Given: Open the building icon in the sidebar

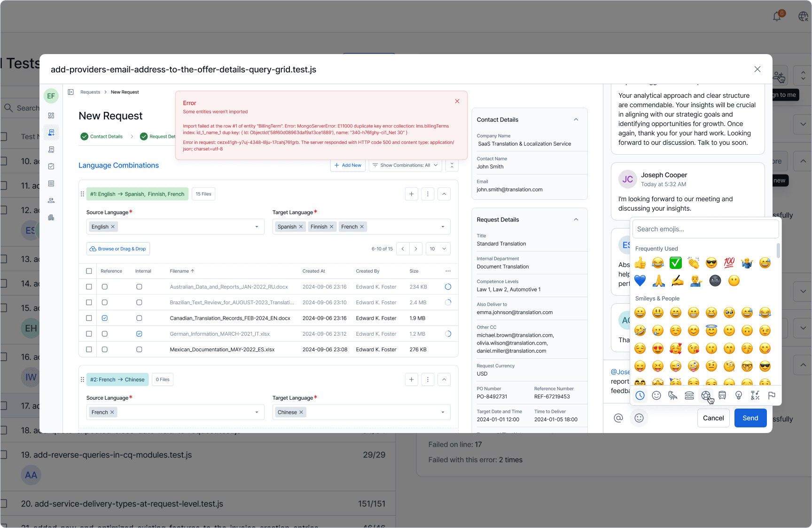Looking at the screenshot, I should tap(51, 218).
